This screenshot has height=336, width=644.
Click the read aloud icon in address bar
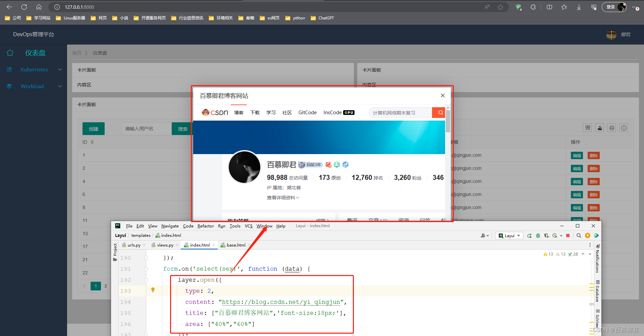pos(487,7)
